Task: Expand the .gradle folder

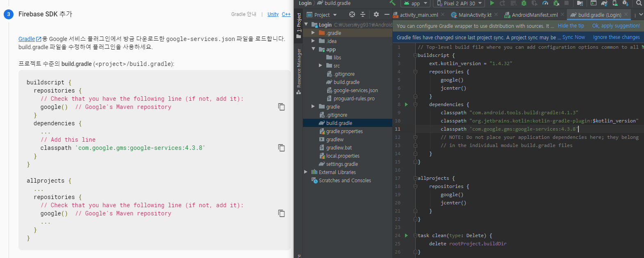Action: 313,33
